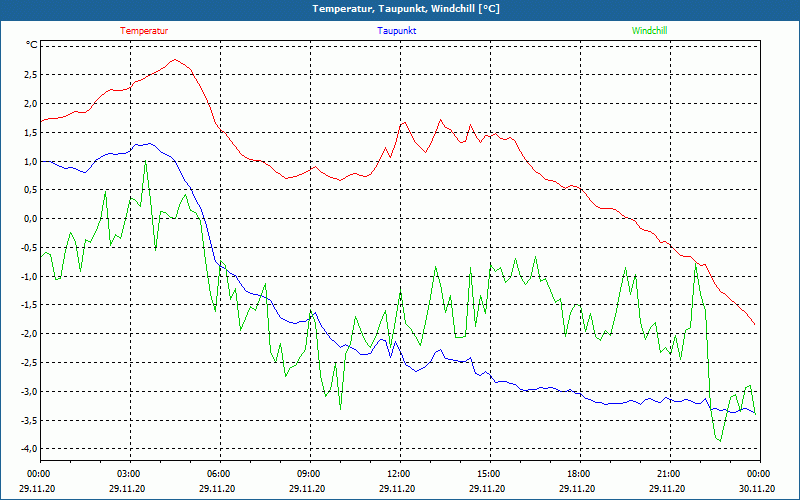Click the 1,0 y-axis value

coord(31,161)
